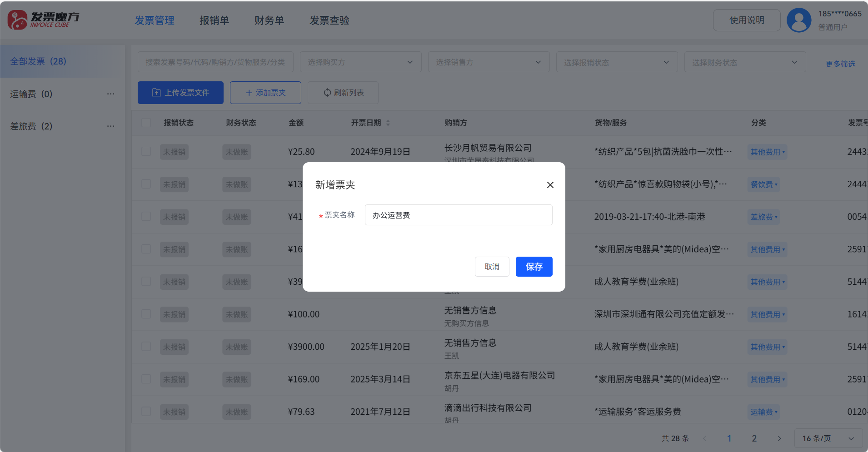This screenshot has height=452, width=868.
Task: Go to next page with right arrow
Action: pyautogui.click(x=779, y=438)
